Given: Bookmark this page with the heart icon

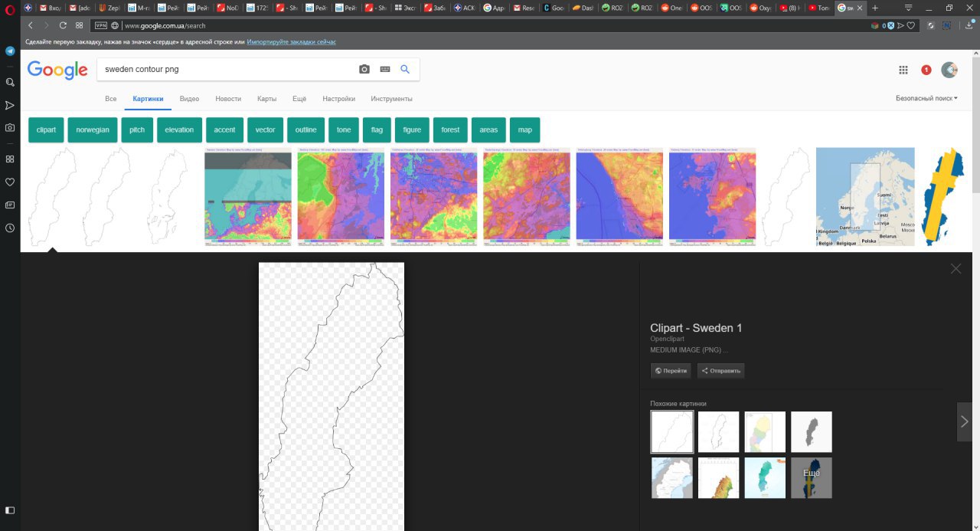Looking at the screenshot, I should (x=910, y=25).
